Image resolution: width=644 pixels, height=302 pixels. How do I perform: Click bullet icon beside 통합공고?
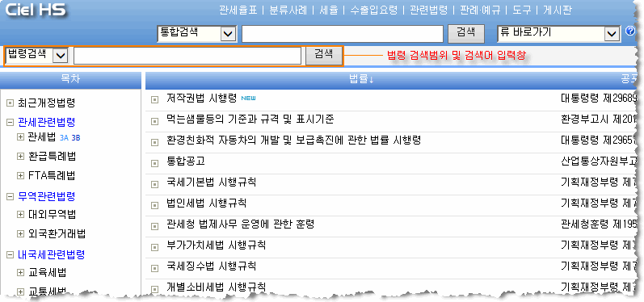coord(154,163)
